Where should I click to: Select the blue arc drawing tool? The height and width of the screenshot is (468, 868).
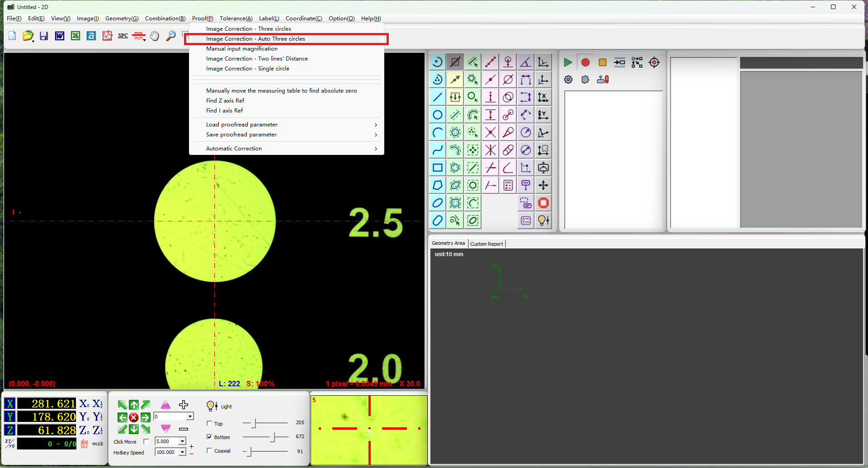[437, 132]
